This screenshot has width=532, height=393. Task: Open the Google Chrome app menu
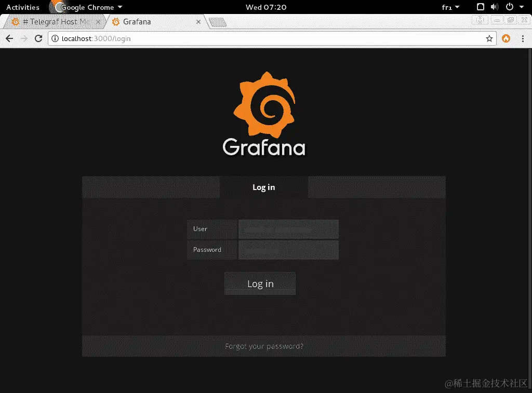point(87,7)
